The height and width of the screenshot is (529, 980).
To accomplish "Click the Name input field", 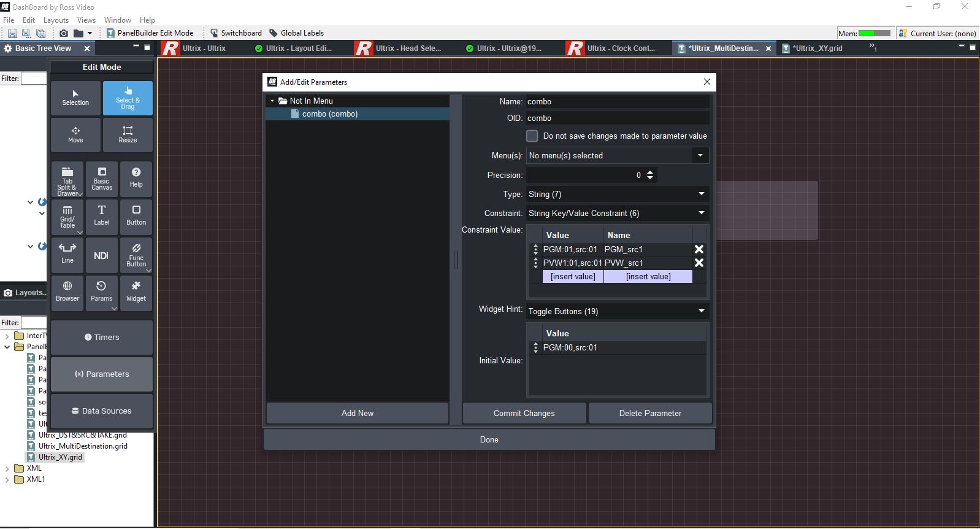I will coord(618,101).
